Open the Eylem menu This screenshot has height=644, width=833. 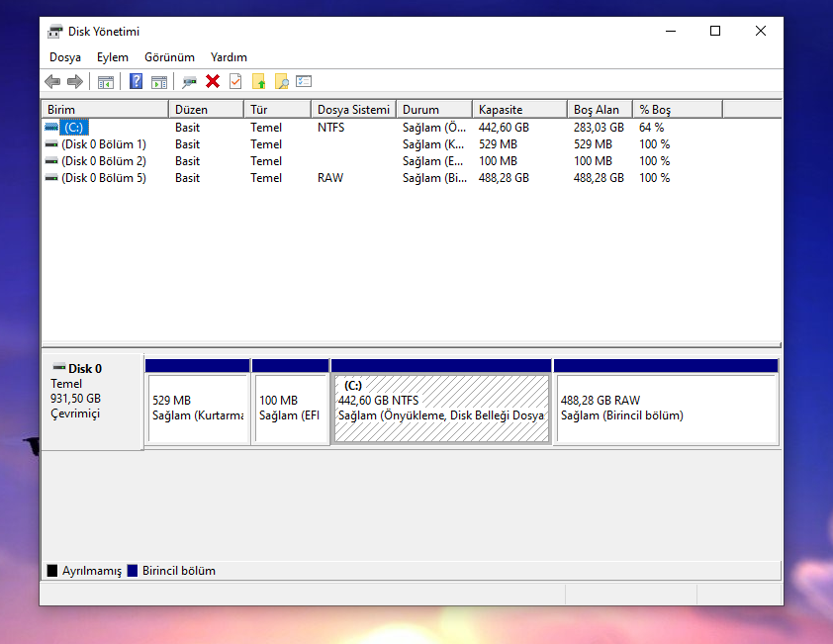pos(113,57)
